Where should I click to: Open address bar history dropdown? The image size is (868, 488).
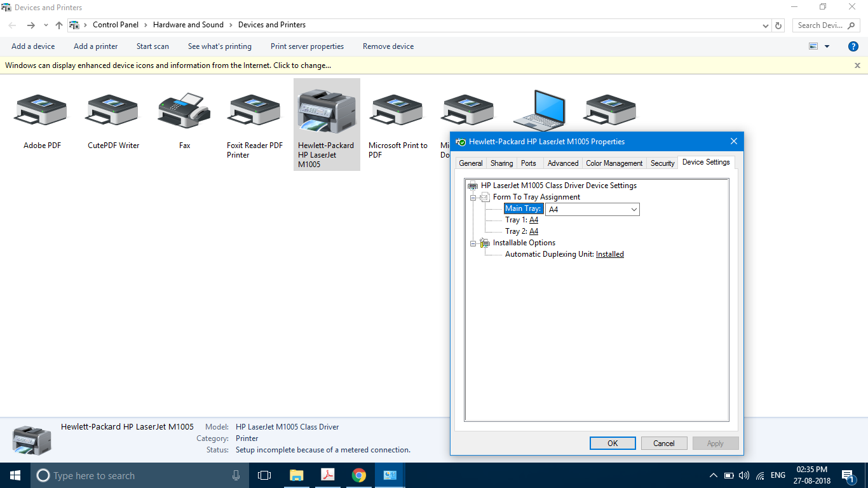click(765, 25)
